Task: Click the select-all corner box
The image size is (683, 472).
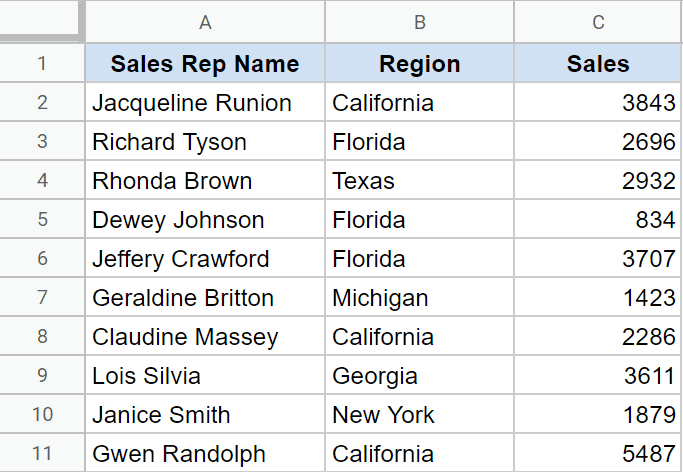Action: (x=41, y=21)
